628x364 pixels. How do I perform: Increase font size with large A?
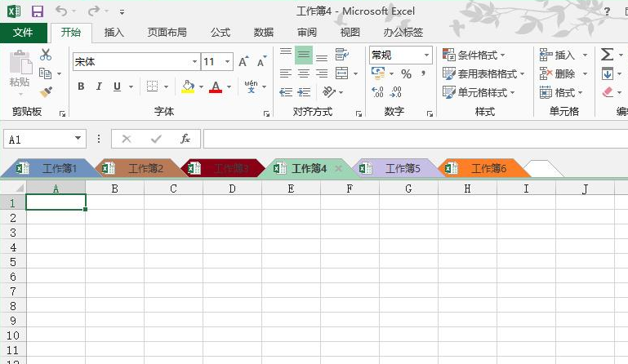click(243, 62)
